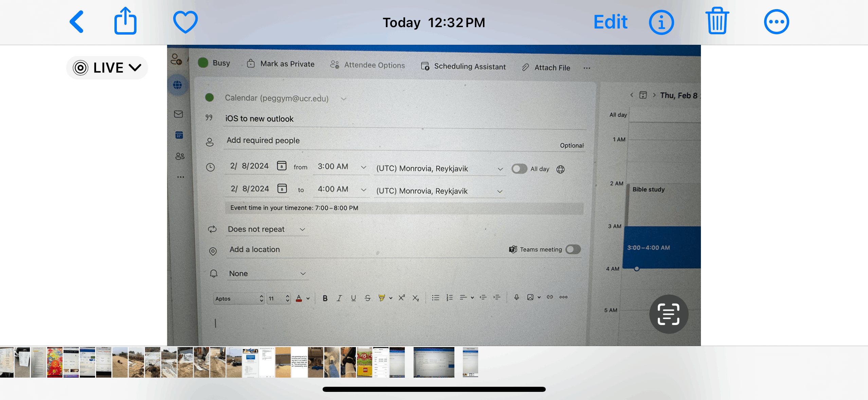Go to next day in day-view panel
This screenshot has width=868, height=400.
[654, 95]
